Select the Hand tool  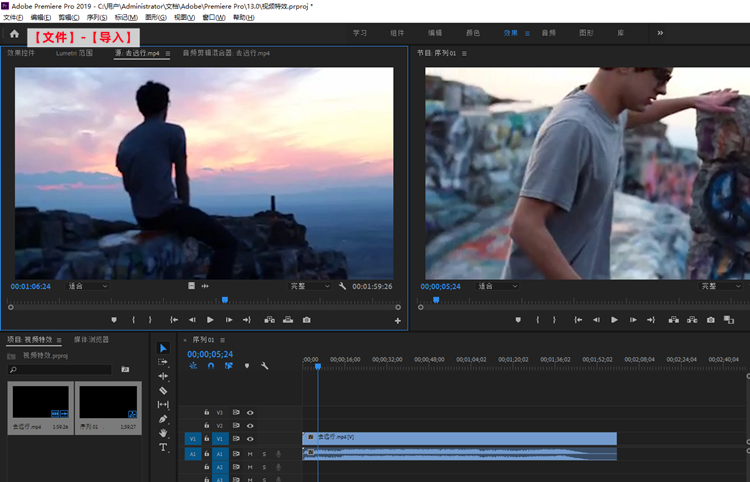pyautogui.click(x=163, y=433)
